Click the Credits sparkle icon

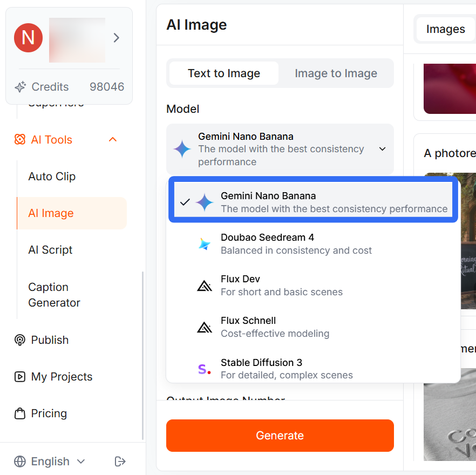tap(20, 87)
